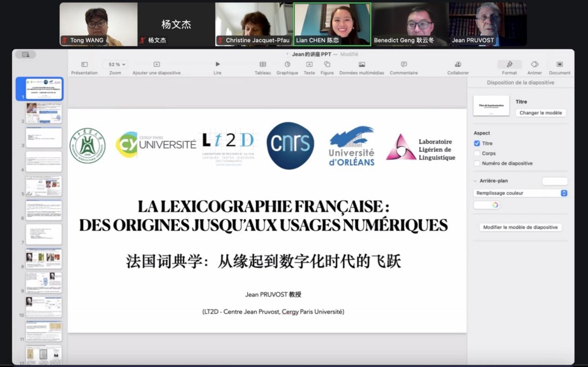The width and height of the screenshot is (588, 367).
Task: Switch to the Animer tab
Action: pyautogui.click(x=535, y=64)
